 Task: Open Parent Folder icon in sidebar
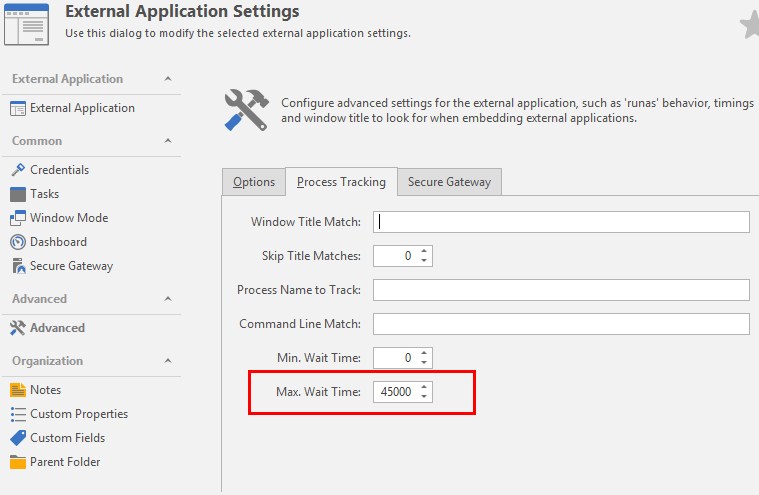(18, 462)
